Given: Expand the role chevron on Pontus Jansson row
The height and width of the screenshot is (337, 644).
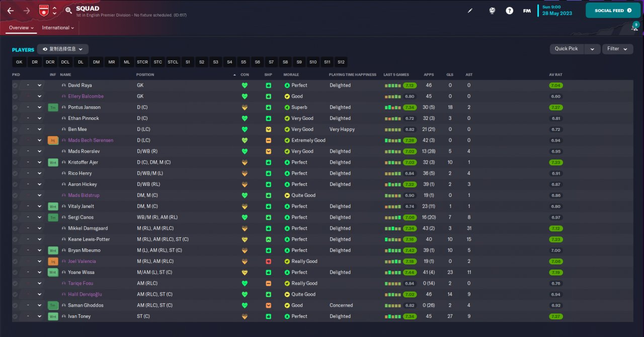Looking at the screenshot, I should tap(39, 107).
